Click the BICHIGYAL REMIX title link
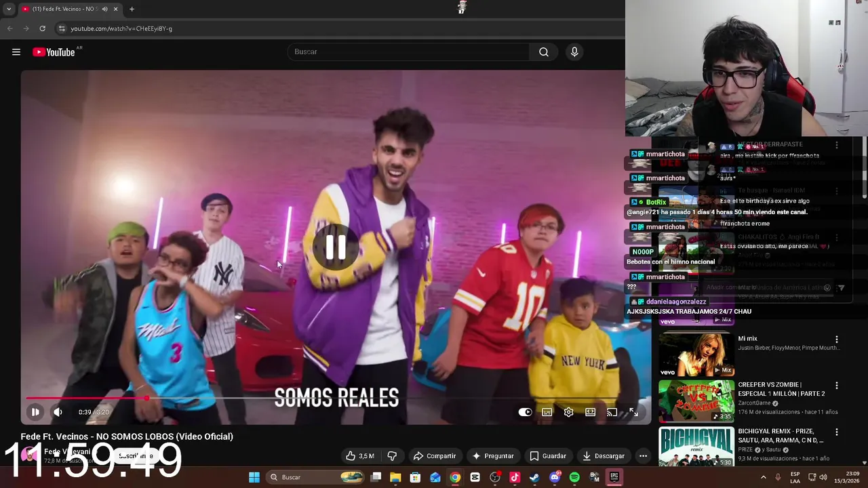Image resolution: width=868 pixels, height=488 pixels. (x=781, y=435)
